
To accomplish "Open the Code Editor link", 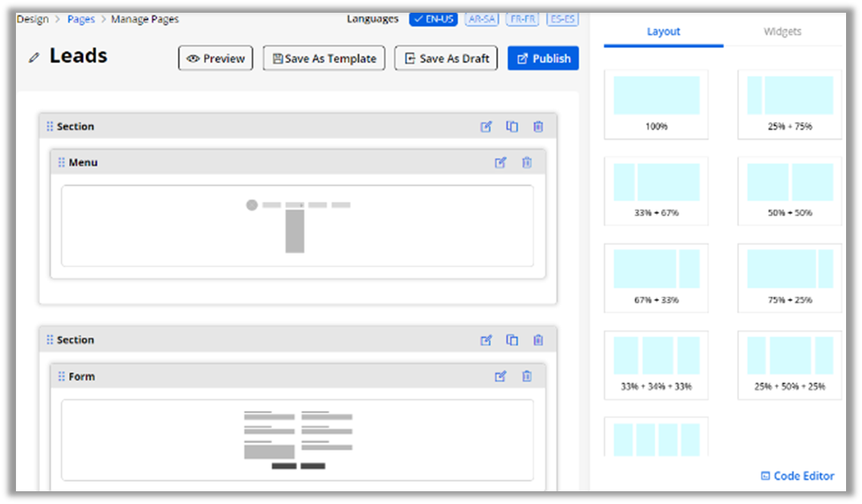I will pos(797,476).
